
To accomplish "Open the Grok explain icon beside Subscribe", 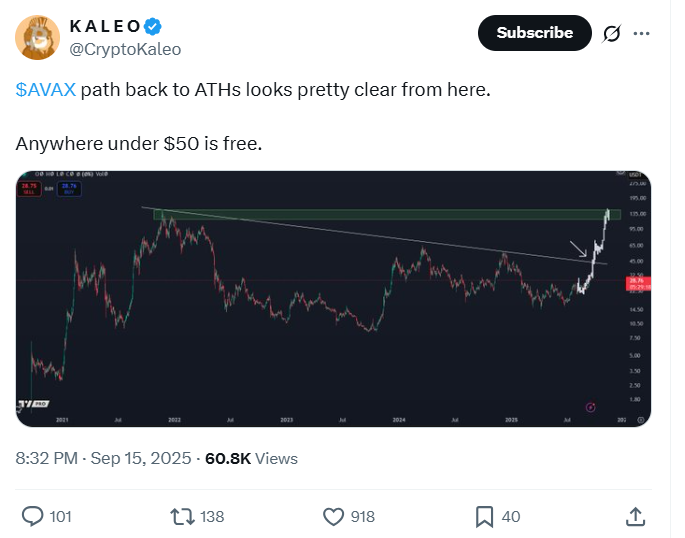I will 613,34.
